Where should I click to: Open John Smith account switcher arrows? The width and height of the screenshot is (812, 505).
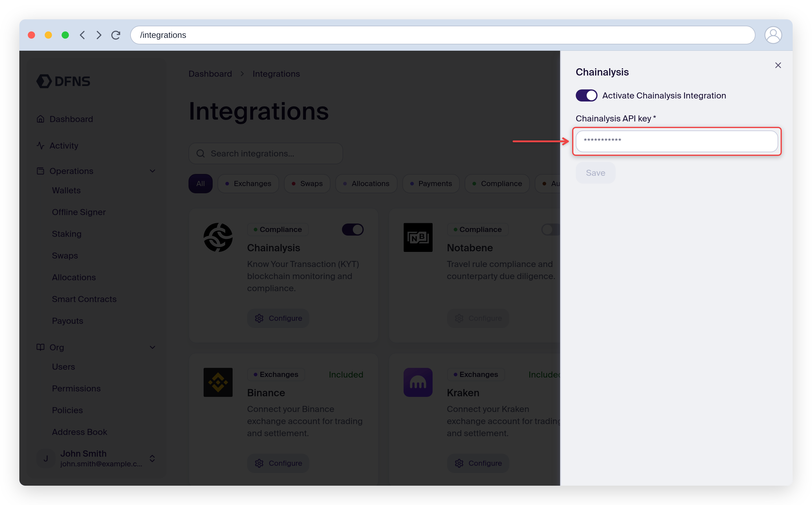[x=152, y=458]
